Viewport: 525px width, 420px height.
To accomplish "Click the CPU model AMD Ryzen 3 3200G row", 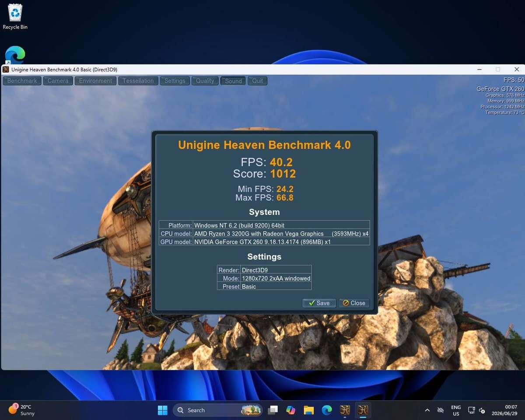I will click(x=264, y=233).
